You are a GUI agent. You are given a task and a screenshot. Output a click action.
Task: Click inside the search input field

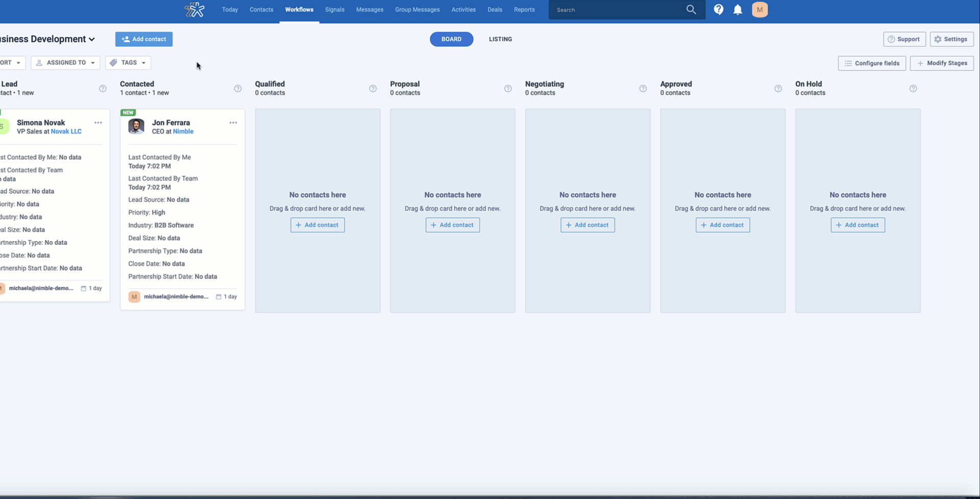click(x=612, y=9)
